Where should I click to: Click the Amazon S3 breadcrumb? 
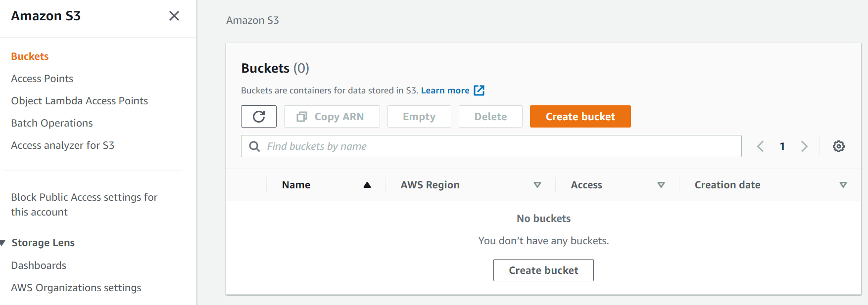tap(252, 20)
